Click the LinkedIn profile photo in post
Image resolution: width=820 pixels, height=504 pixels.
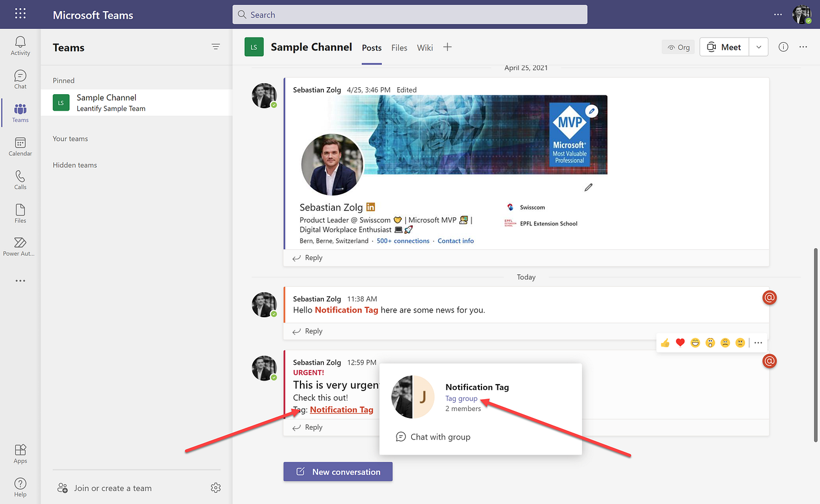(332, 164)
